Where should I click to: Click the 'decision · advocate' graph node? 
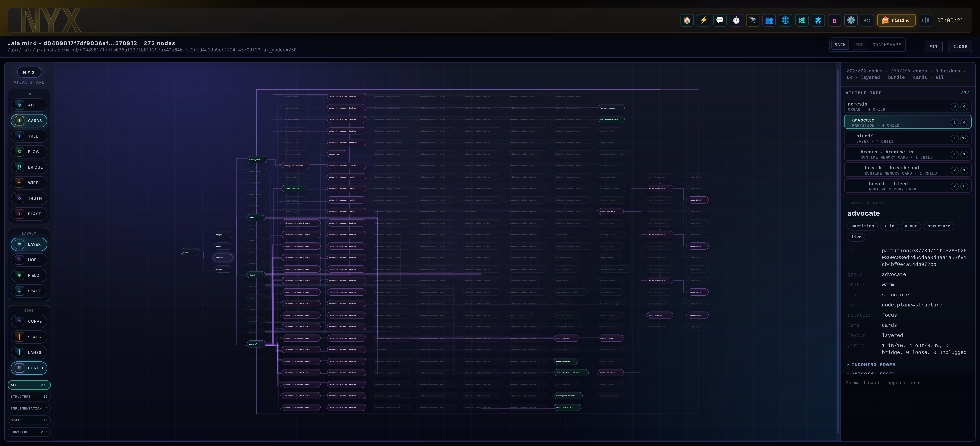[294, 189]
